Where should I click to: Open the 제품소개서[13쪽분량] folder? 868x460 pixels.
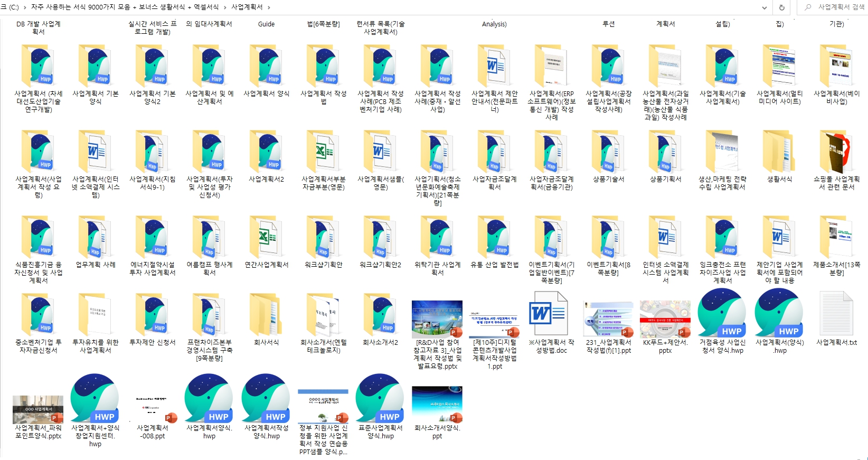836,237
